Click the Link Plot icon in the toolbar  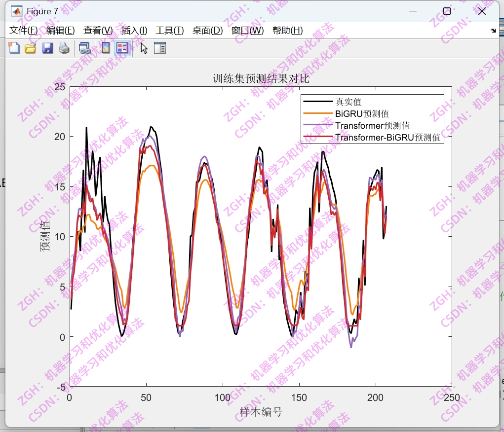tap(84, 48)
